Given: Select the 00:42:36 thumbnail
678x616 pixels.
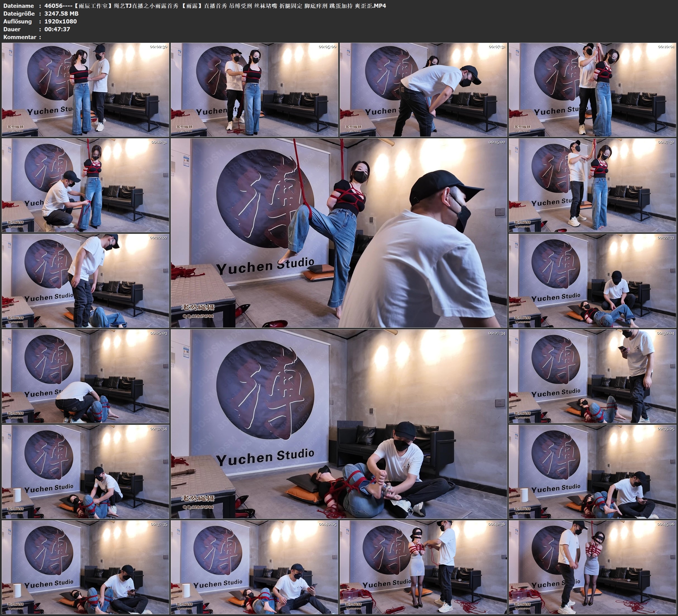Looking at the screenshot, I should click(423, 567).
